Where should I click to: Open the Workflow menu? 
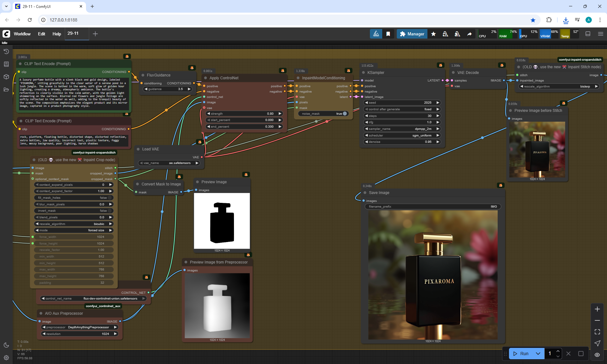click(22, 34)
